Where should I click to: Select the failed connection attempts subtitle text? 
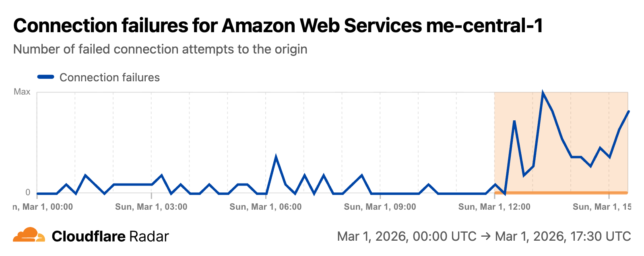pos(160,49)
